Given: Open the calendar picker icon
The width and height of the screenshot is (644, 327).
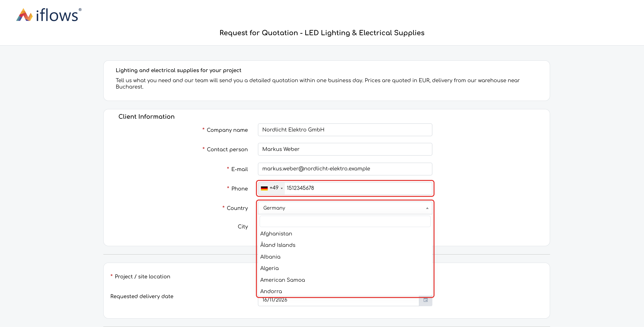Looking at the screenshot, I should click(x=425, y=300).
